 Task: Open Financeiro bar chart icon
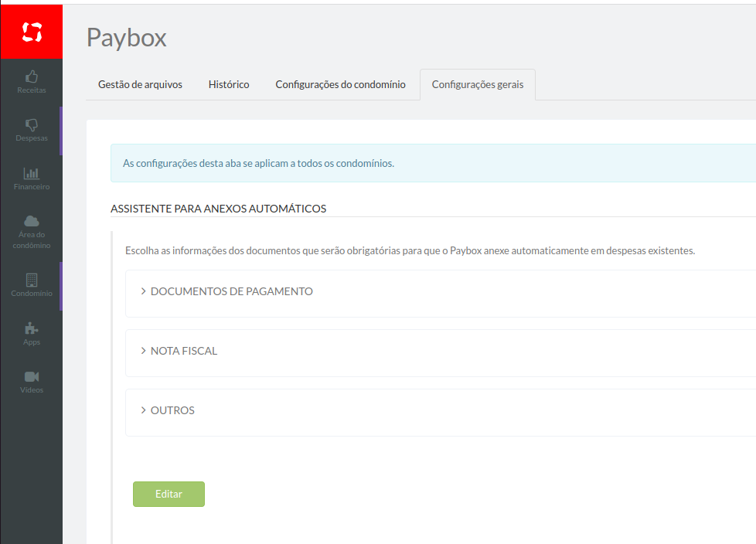pos(32,173)
